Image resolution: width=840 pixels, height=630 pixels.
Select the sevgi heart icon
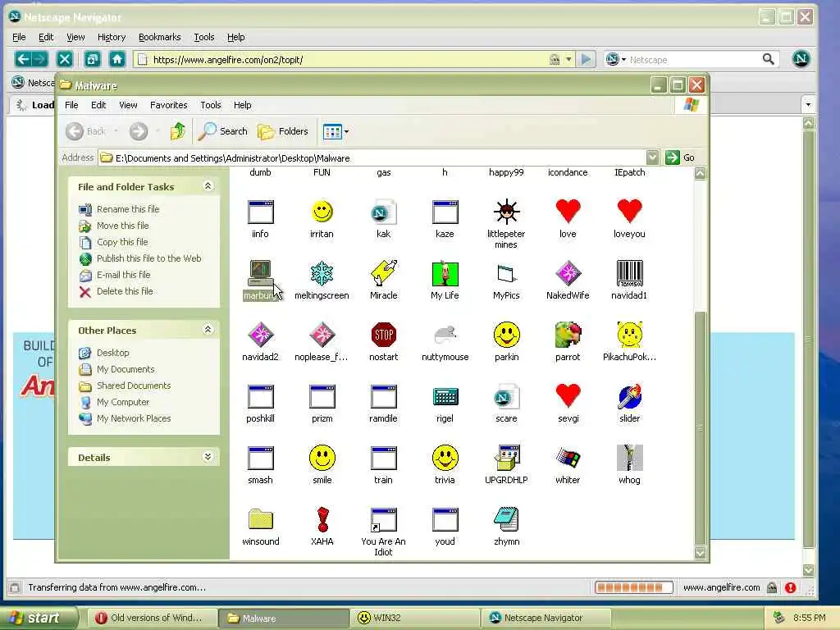coord(568,396)
